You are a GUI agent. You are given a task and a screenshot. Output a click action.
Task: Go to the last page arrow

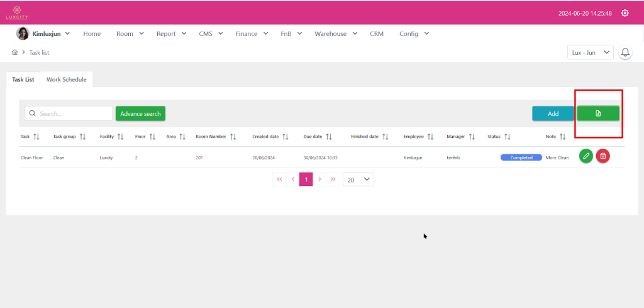[x=333, y=180]
